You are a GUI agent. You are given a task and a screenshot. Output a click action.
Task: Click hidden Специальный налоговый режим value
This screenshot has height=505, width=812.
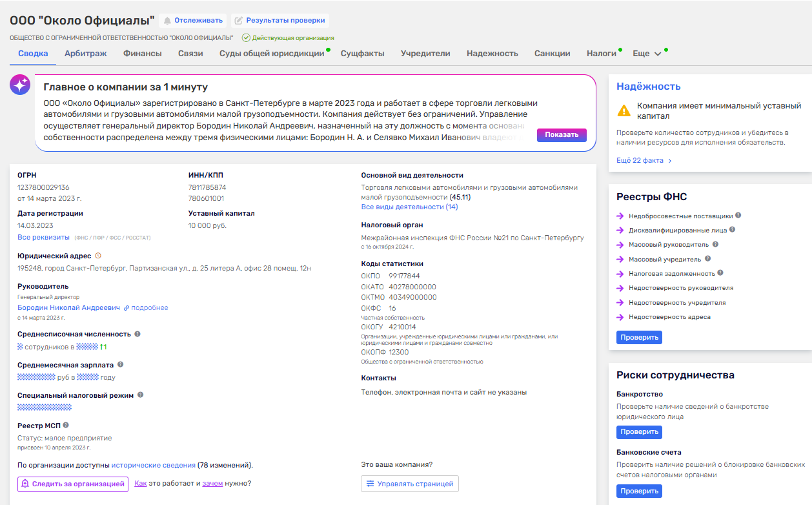click(x=45, y=407)
